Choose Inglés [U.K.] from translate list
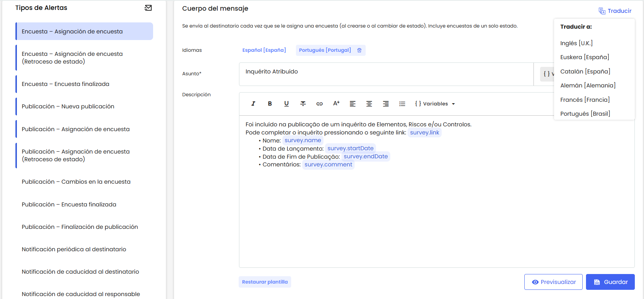Image resolution: width=644 pixels, height=299 pixels. (x=576, y=43)
